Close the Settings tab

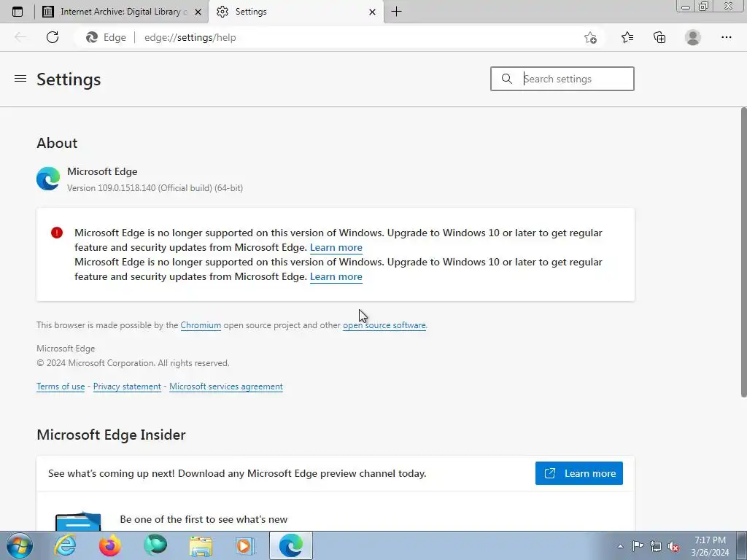coord(372,12)
